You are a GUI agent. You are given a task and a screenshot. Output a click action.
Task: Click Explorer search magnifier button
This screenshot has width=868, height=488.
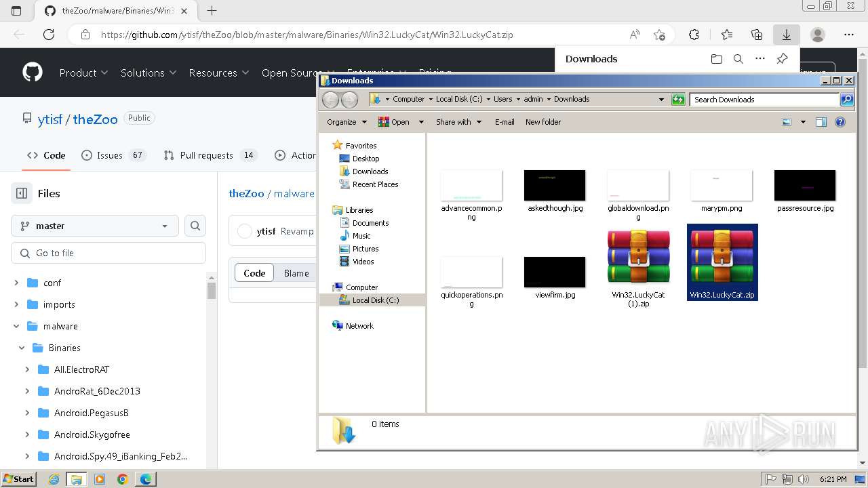pyautogui.click(x=847, y=100)
